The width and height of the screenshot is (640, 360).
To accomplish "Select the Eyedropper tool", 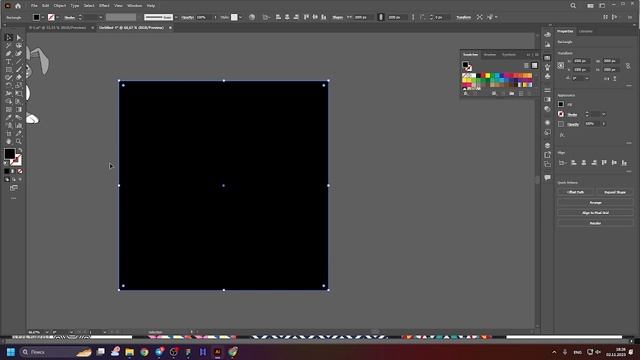I will tap(9, 118).
